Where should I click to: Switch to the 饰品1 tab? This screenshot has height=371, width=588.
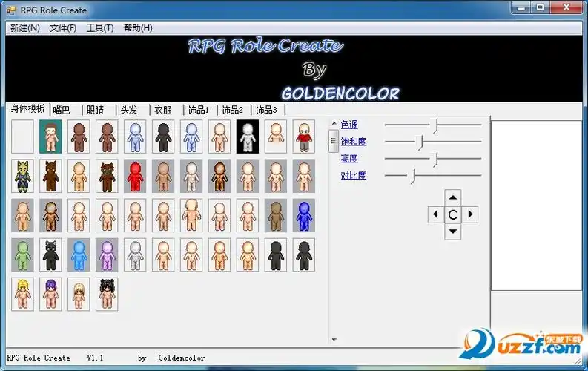pyautogui.click(x=200, y=110)
